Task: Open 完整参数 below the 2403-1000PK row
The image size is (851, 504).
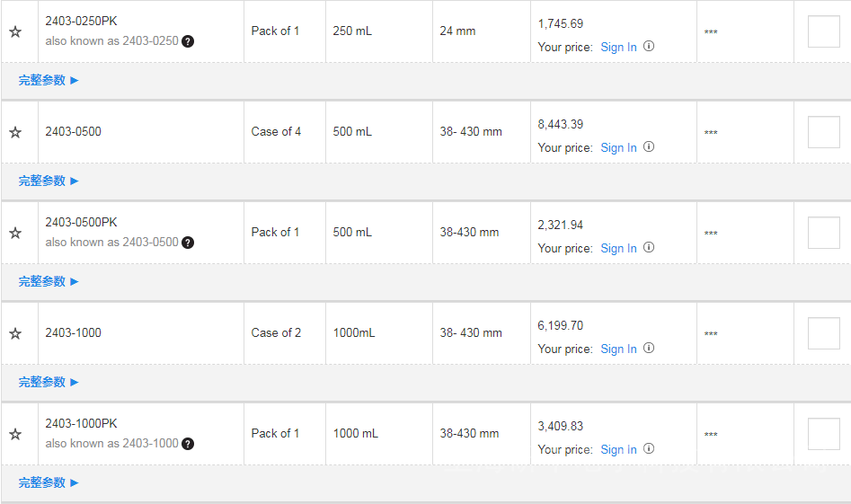Action: pyautogui.click(x=49, y=482)
